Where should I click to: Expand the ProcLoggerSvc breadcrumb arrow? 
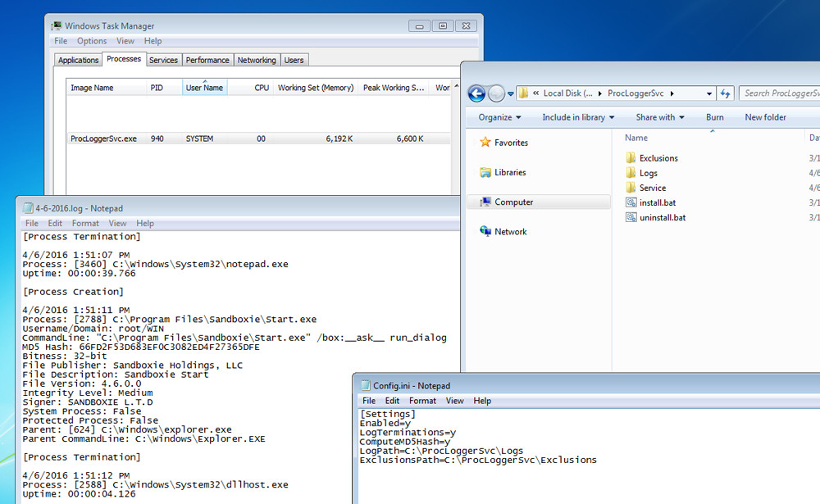point(672,93)
